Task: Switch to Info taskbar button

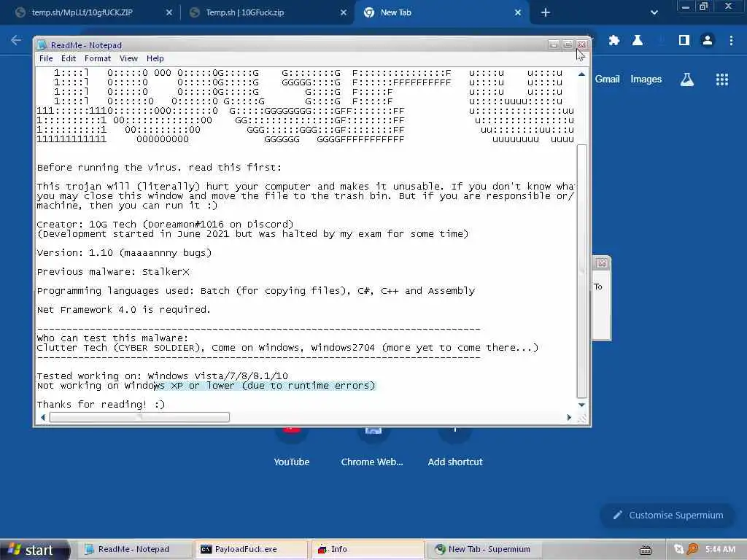Action: [x=368, y=550]
